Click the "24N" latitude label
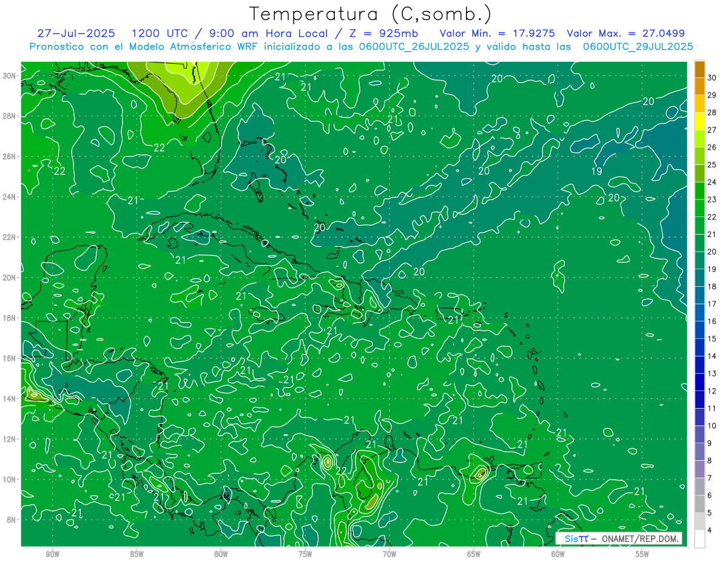Image resolution: width=728 pixels, height=562 pixels. click(x=10, y=197)
